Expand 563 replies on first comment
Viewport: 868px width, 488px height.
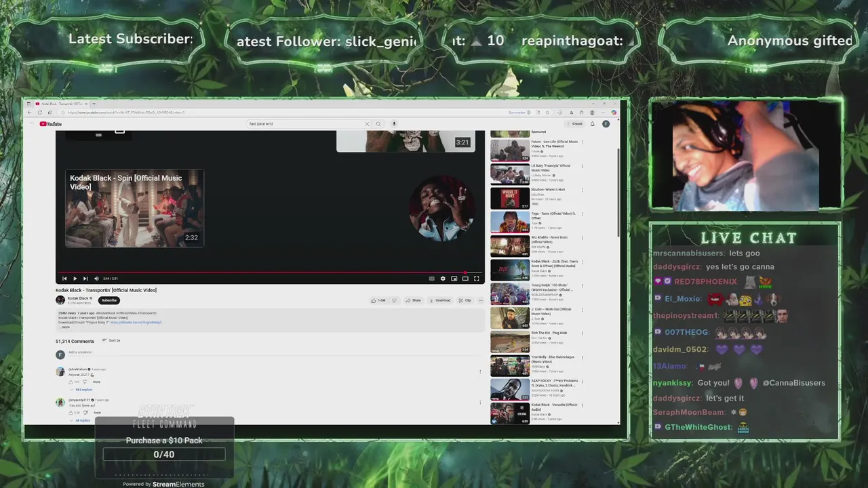pos(81,390)
